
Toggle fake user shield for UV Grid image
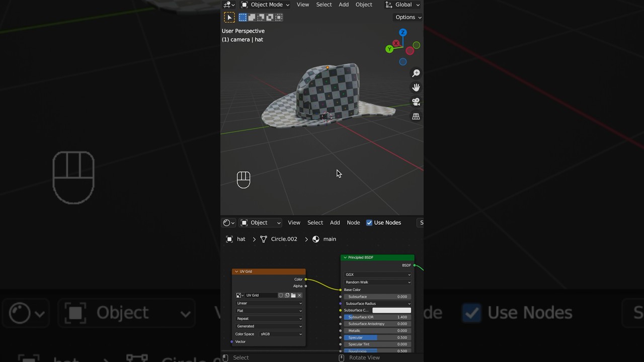pos(281,296)
